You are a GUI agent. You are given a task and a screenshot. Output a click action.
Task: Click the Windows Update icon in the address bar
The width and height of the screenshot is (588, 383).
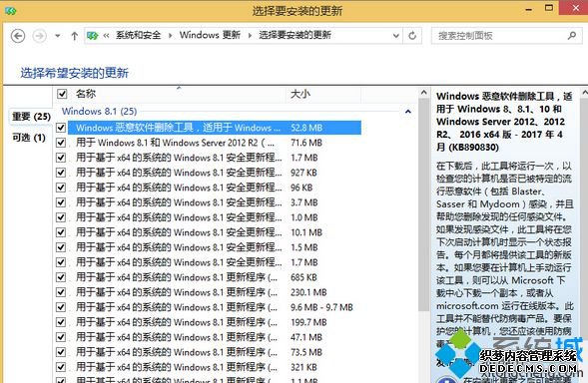coord(92,36)
